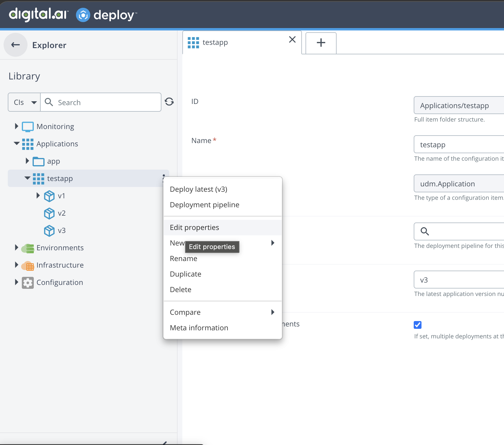Click the ID field Applications/testapp
The image size is (504, 445).
pyautogui.click(x=459, y=105)
